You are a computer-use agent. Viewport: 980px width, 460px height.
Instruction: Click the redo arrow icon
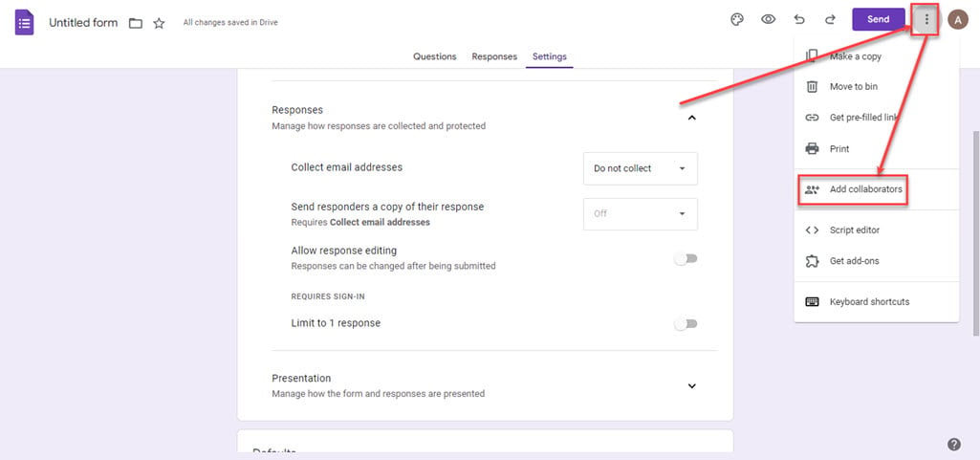coord(830,19)
